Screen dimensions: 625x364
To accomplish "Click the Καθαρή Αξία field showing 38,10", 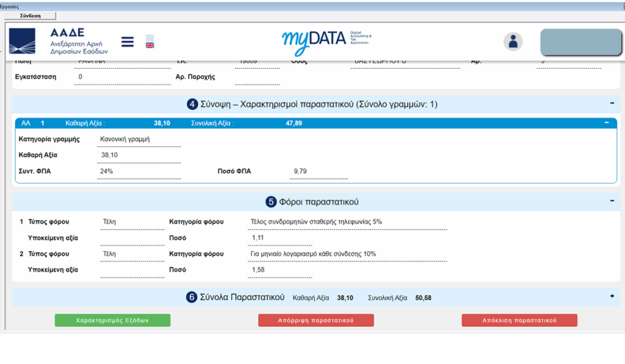I will [x=140, y=155].
